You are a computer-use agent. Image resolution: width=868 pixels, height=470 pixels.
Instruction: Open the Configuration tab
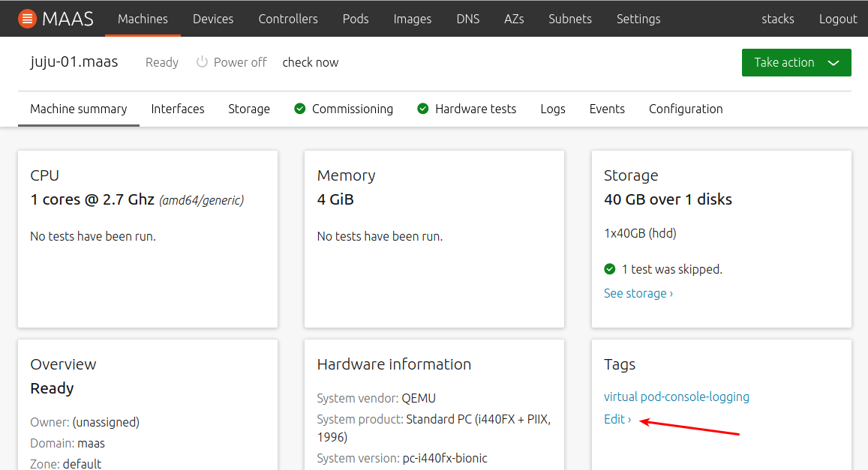click(686, 109)
